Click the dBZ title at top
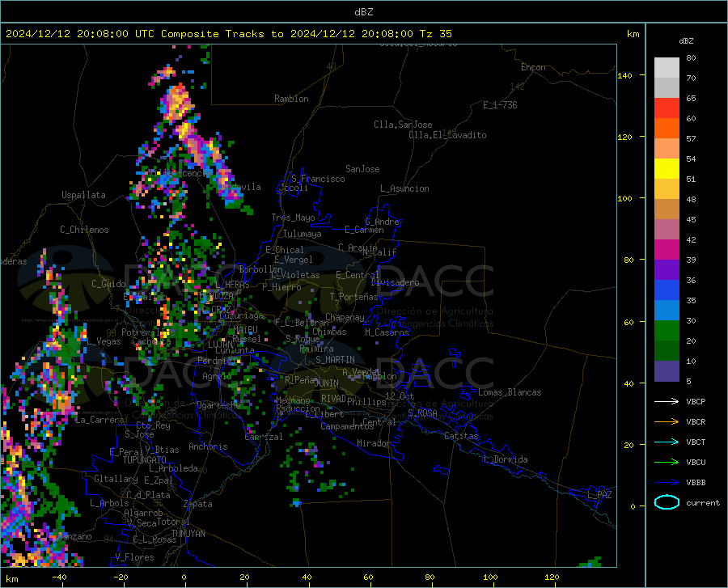728x588 pixels. click(x=363, y=12)
